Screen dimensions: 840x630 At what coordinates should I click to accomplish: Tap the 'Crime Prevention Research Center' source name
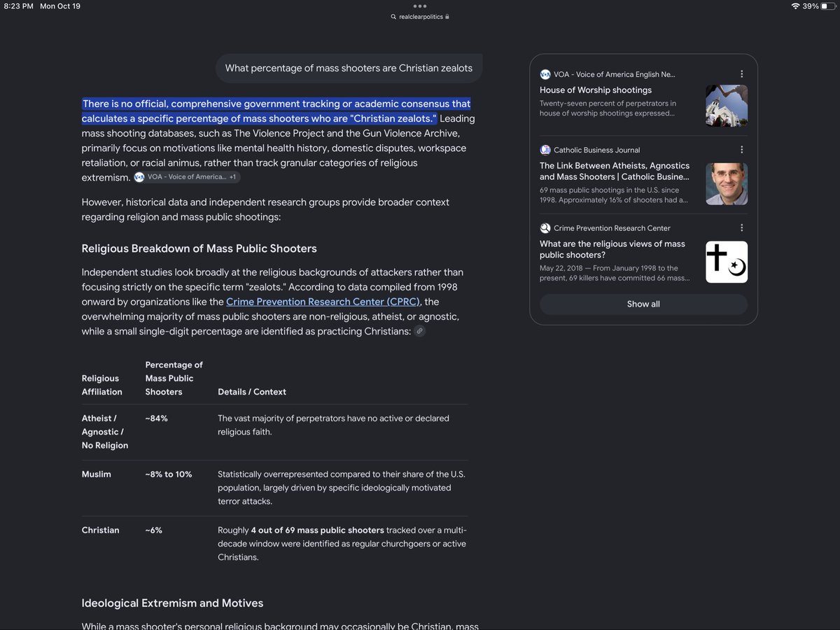[x=612, y=228]
